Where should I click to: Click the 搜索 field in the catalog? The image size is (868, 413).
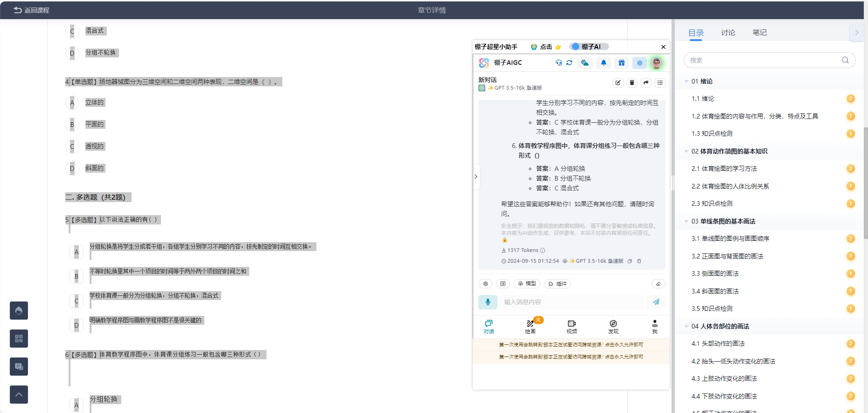pyautogui.click(x=764, y=60)
